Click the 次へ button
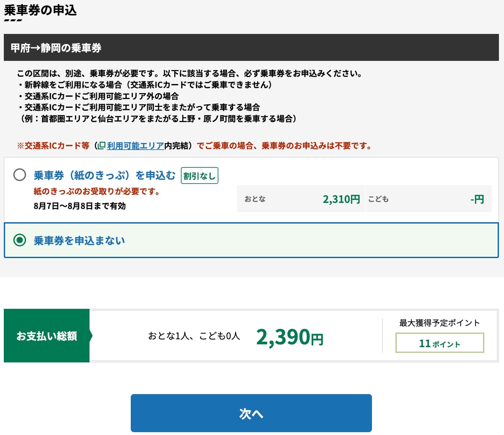Image resolution: width=504 pixels, height=435 pixels. coord(251,413)
